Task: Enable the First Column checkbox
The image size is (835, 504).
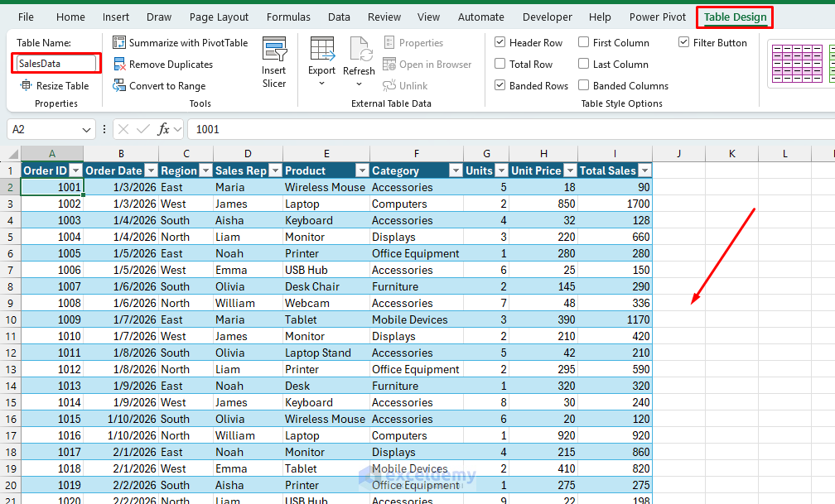Action: pyautogui.click(x=584, y=42)
